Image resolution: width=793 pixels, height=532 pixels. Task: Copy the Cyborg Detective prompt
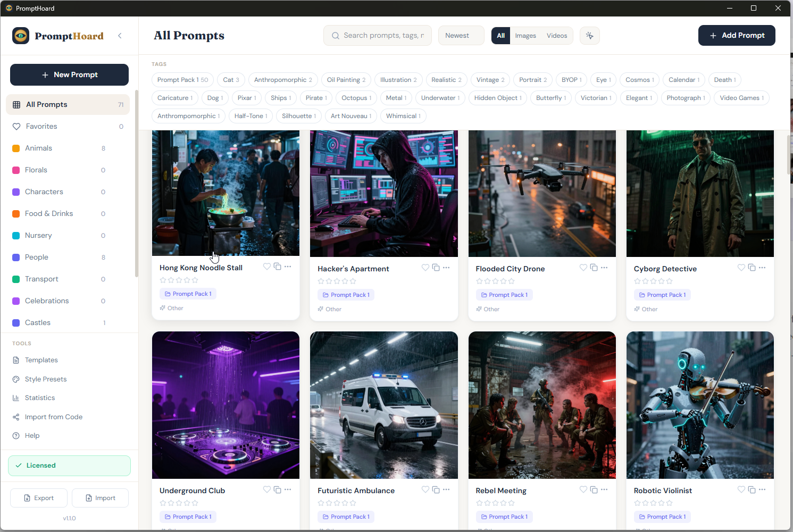tap(752, 268)
